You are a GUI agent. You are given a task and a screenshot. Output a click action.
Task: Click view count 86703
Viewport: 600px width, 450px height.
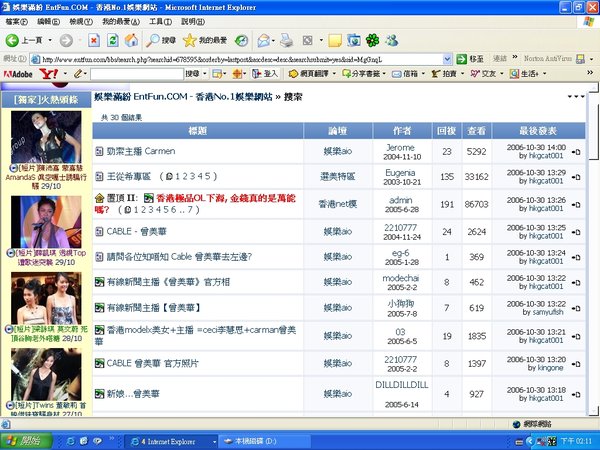point(476,204)
